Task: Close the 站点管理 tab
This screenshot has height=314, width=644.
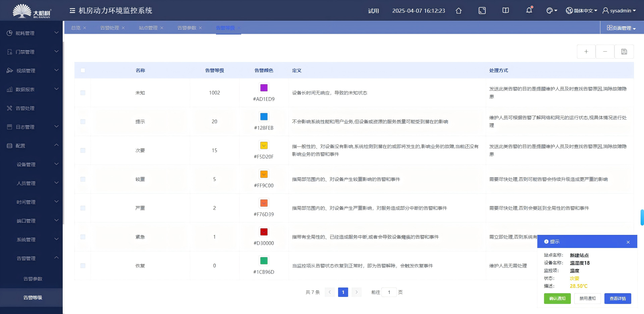Action: click(162, 28)
